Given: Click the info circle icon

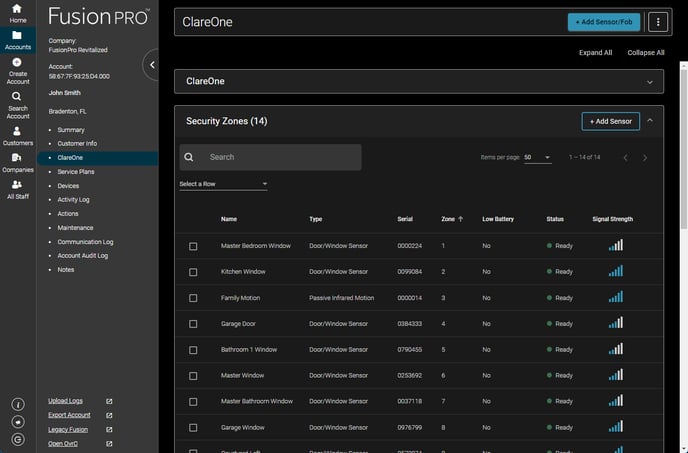Looking at the screenshot, I should pyautogui.click(x=18, y=404).
